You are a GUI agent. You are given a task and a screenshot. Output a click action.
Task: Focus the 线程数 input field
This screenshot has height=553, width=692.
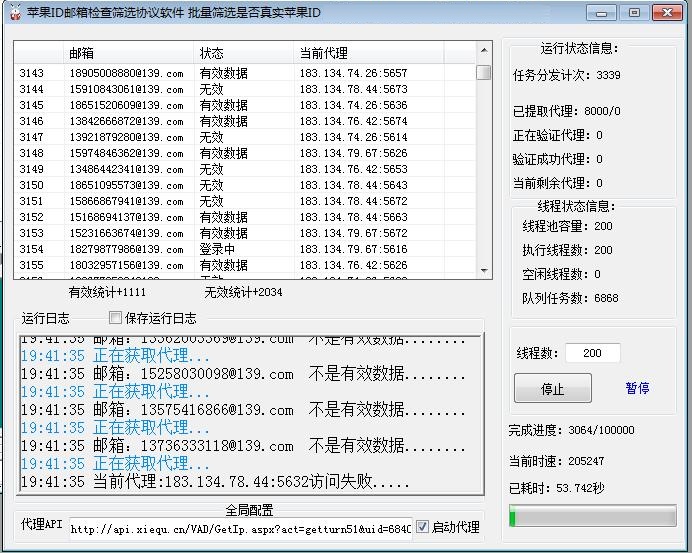[592, 353]
